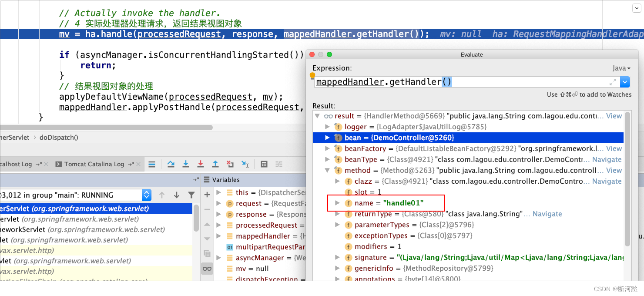644x296 pixels.
Task: Open the Evaluate Expression calculator icon
Action: pyautogui.click(x=264, y=164)
